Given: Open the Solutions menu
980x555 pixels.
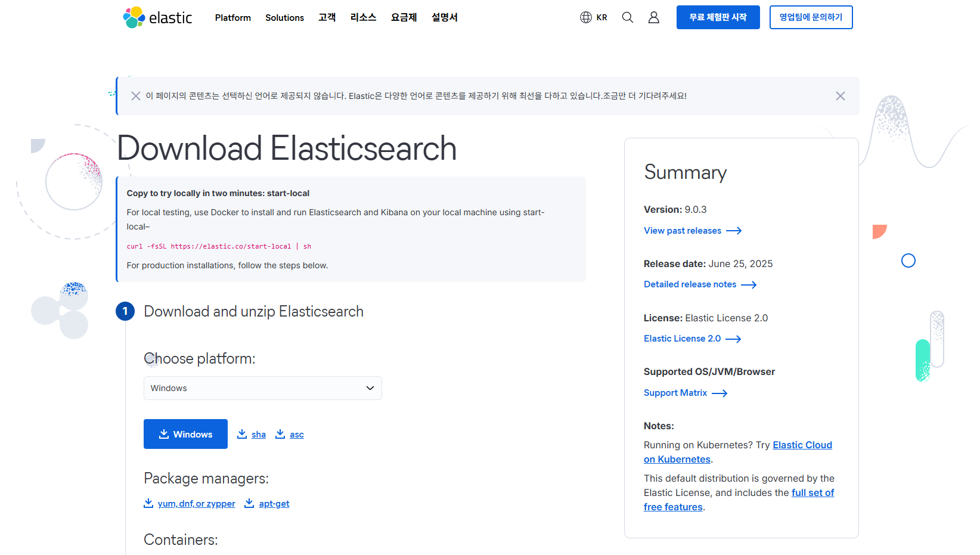Looking at the screenshot, I should coord(284,18).
